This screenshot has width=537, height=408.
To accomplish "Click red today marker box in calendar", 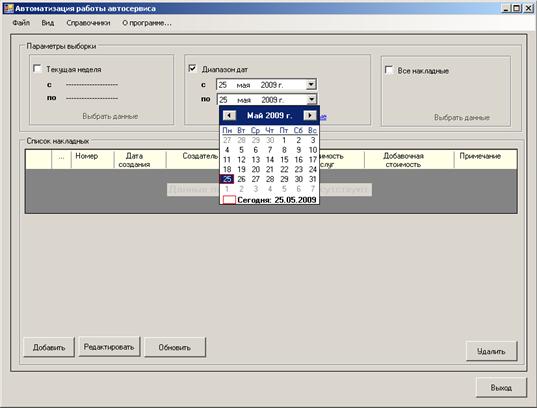I will point(229,200).
